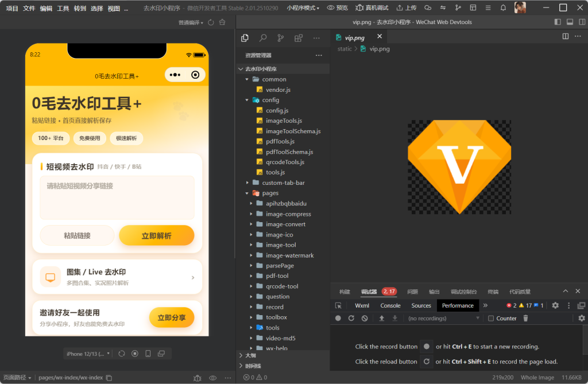Toggle the preview eye icon in status bar
Image resolution: width=588 pixels, height=384 pixels.
click(x=212, y=378)
